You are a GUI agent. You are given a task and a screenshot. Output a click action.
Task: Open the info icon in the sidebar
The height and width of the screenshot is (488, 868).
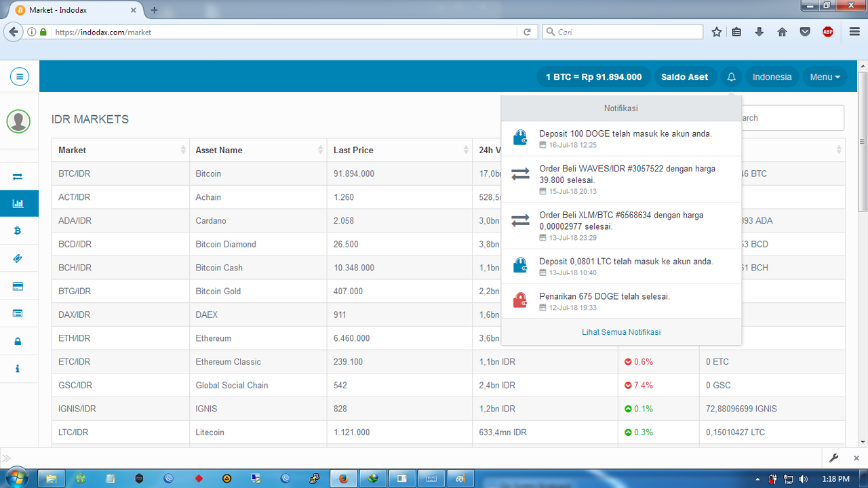click(x=18, y=369)
